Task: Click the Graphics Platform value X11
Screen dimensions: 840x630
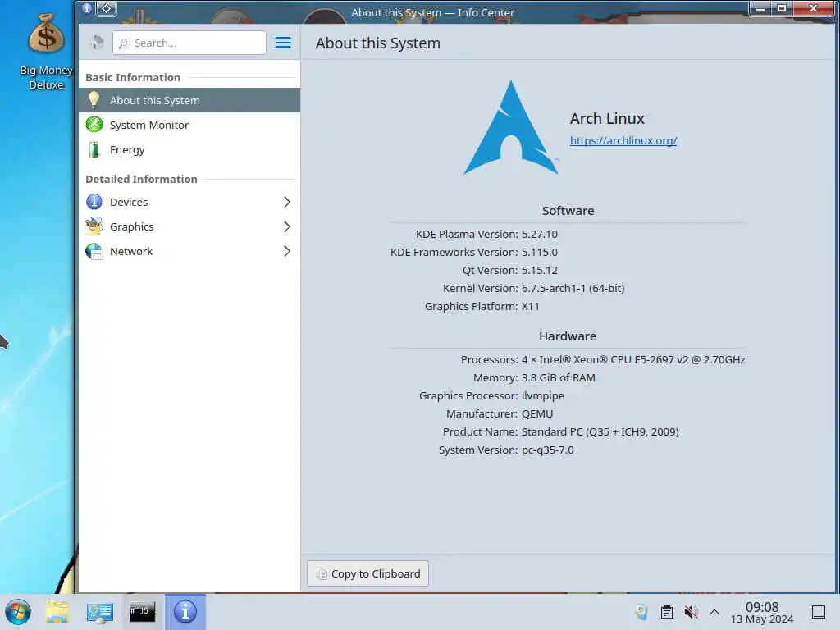Action: coord(531,307)
